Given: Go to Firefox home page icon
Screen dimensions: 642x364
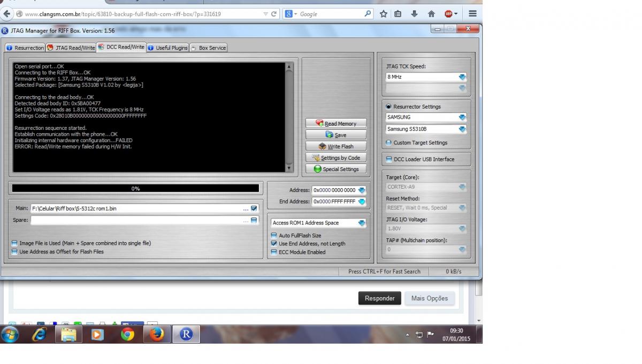Looking at the screenshot, I should (x=431, y=14).
